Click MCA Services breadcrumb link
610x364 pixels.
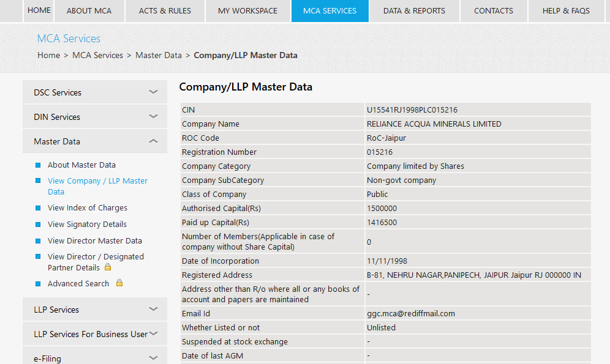(97, 55)
